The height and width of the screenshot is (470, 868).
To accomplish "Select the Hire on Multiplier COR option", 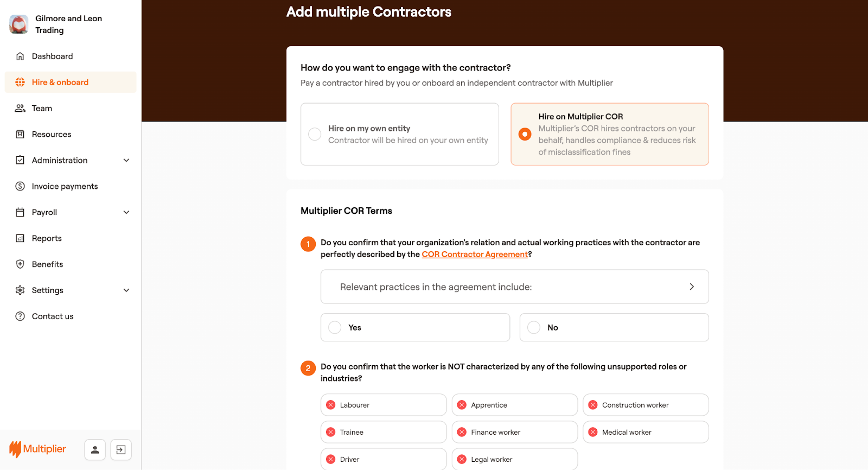I will 525,134.
